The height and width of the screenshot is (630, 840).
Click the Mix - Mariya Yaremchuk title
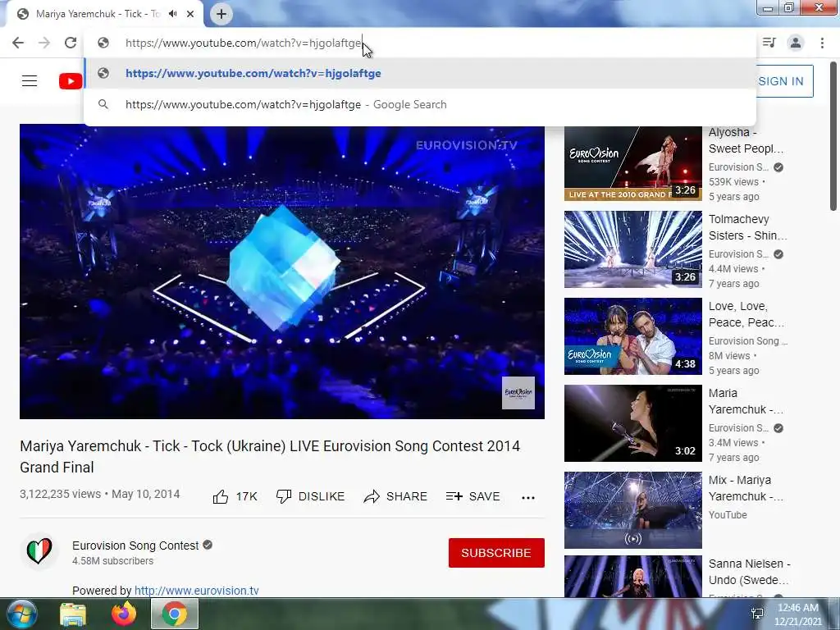point(746,488)
